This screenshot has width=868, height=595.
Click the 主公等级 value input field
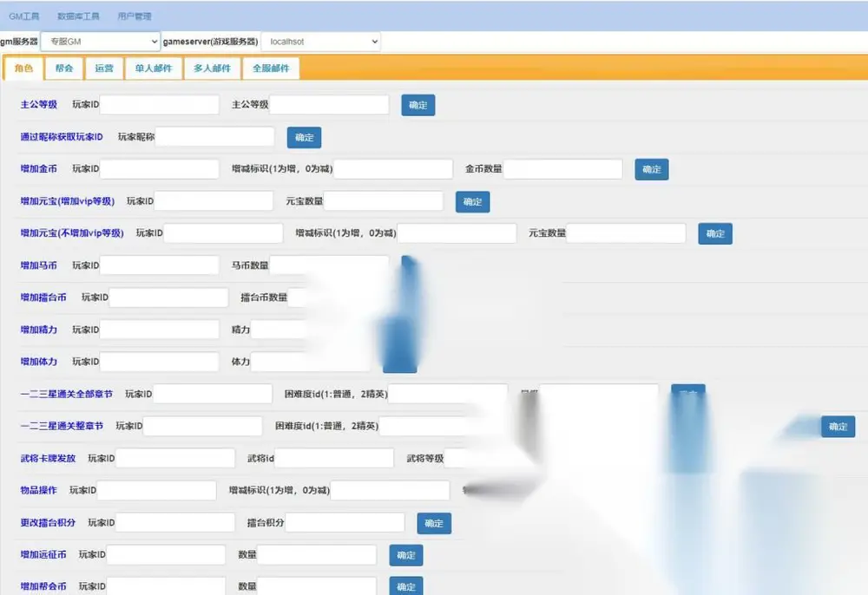tap(329, 104)
